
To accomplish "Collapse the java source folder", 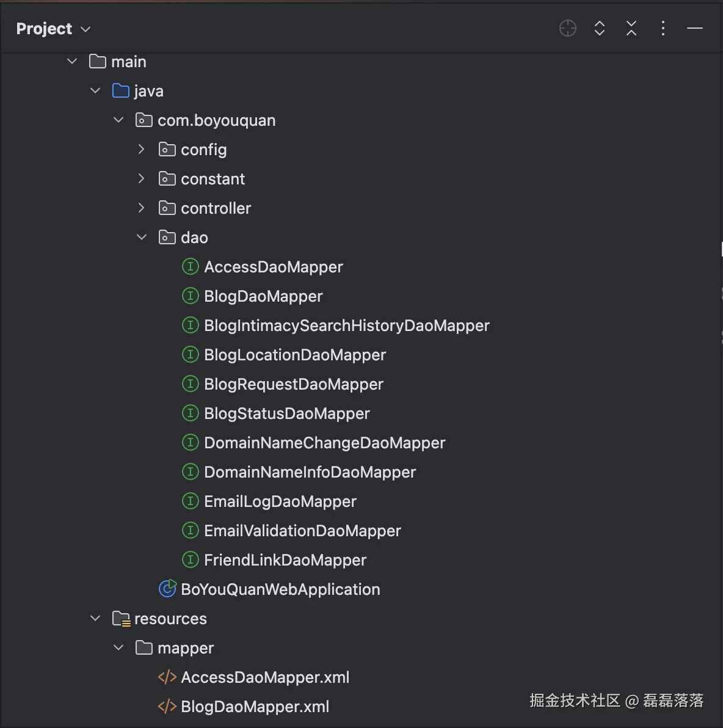I will tap(95, 90).
